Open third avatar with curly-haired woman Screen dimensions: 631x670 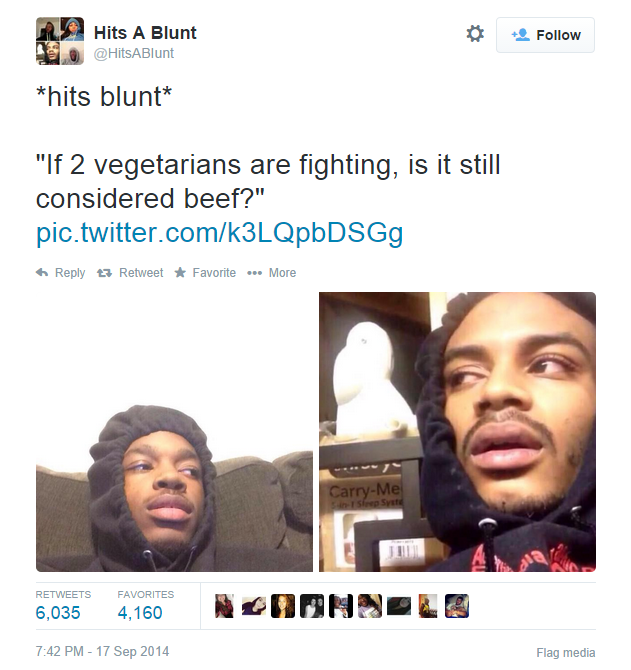[x=283, y=606]
